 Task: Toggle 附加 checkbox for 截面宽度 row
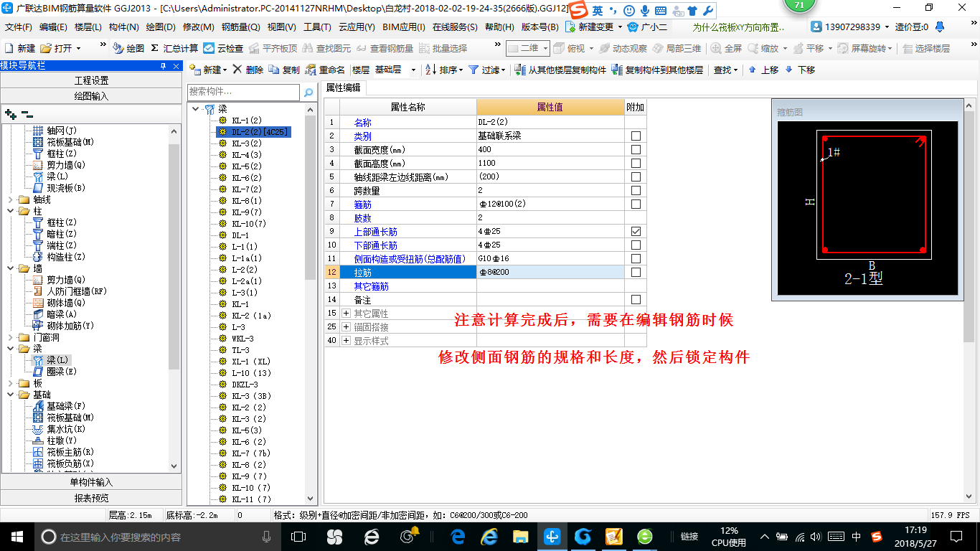click(636, 150)
